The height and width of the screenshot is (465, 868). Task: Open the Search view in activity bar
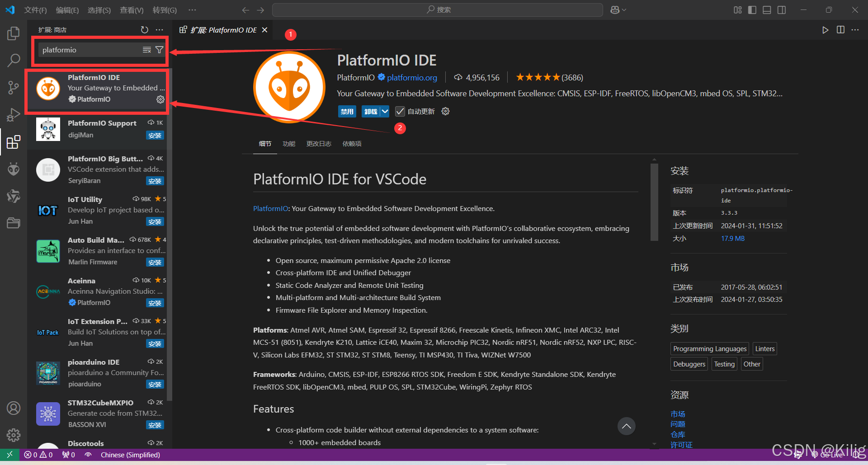coord(14,60)
